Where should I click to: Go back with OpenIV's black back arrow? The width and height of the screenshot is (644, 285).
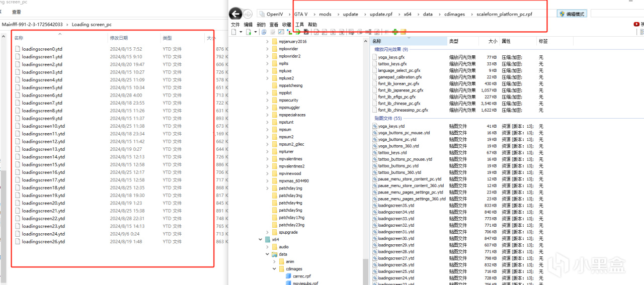(234, 14)
